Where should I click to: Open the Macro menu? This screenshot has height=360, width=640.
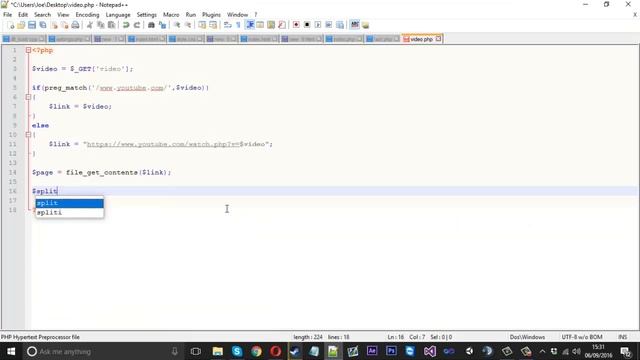pyautogui.click(x=171, y=15)
